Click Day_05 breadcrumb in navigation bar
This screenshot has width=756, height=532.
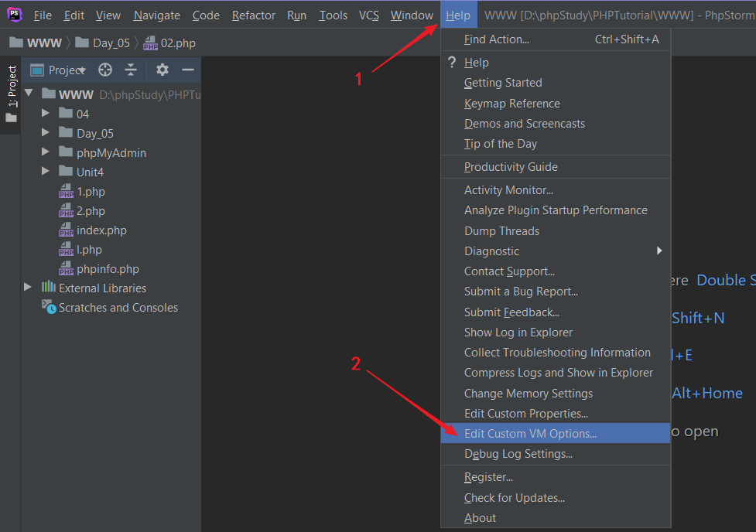(x=103, y=43)
